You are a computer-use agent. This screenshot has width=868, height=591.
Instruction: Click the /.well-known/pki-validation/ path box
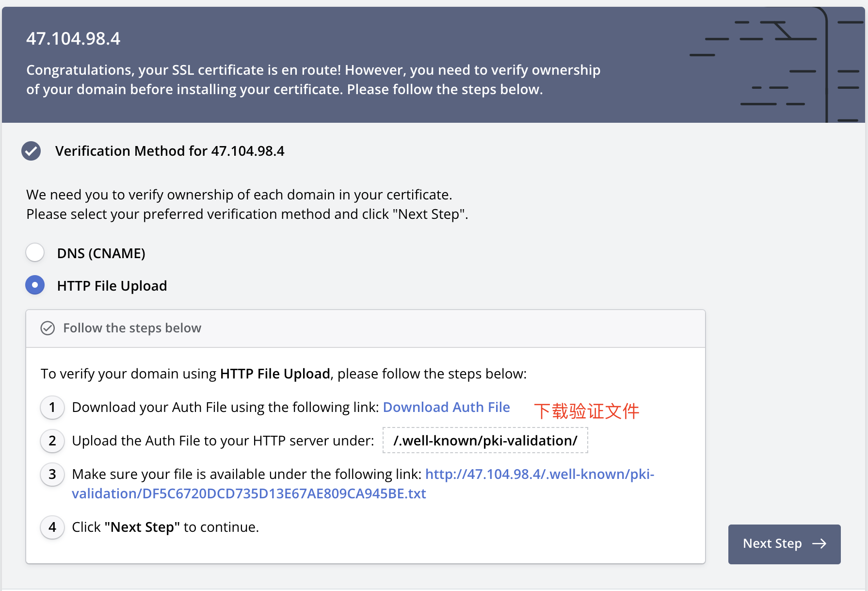coord(485,441)
